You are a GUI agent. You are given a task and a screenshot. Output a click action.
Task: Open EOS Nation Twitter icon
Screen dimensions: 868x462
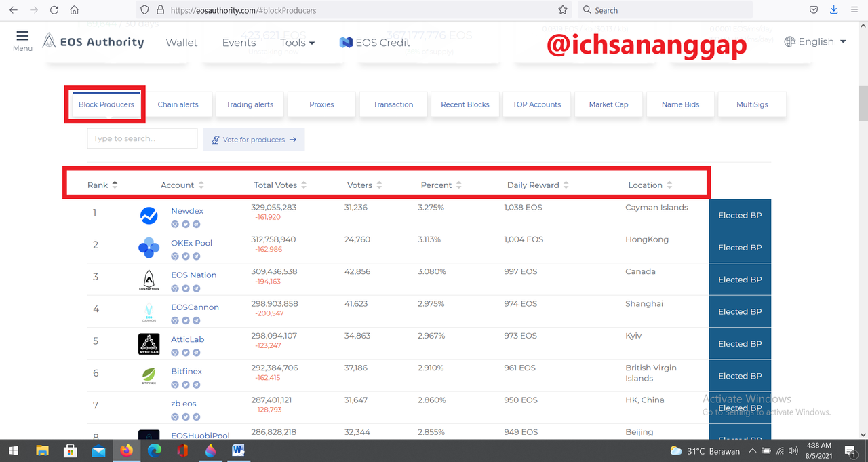(x=185, y=288)
